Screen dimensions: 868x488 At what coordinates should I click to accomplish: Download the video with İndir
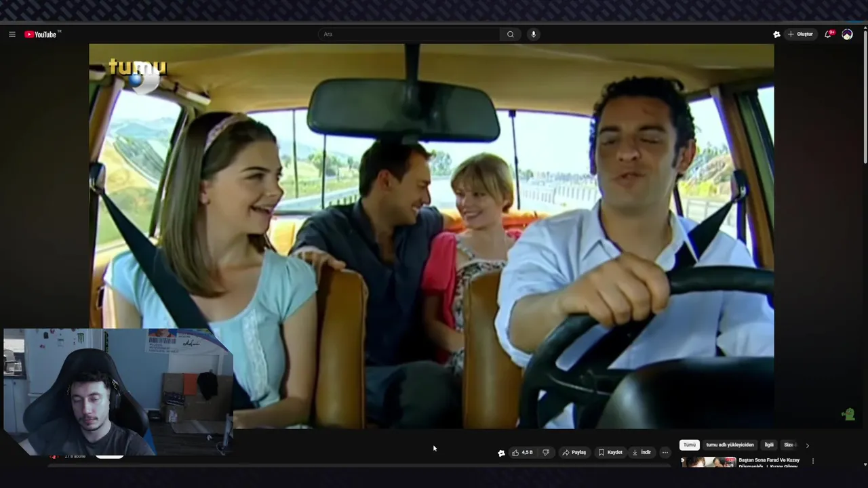click(642, 453)
